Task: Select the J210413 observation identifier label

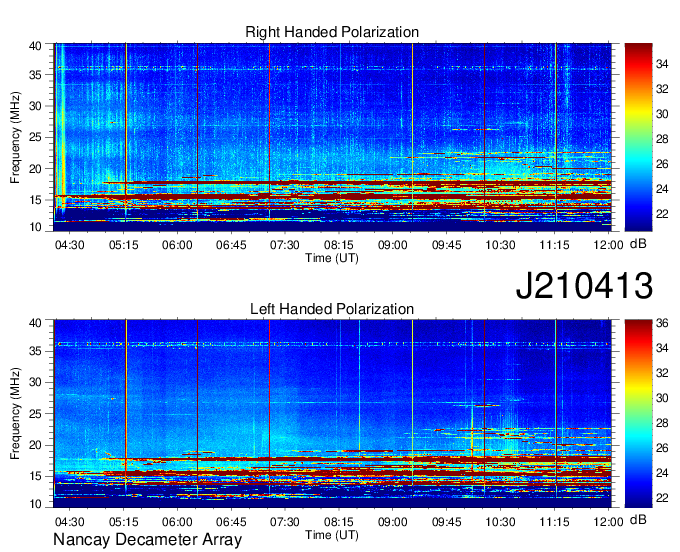Action: point(584,286)
